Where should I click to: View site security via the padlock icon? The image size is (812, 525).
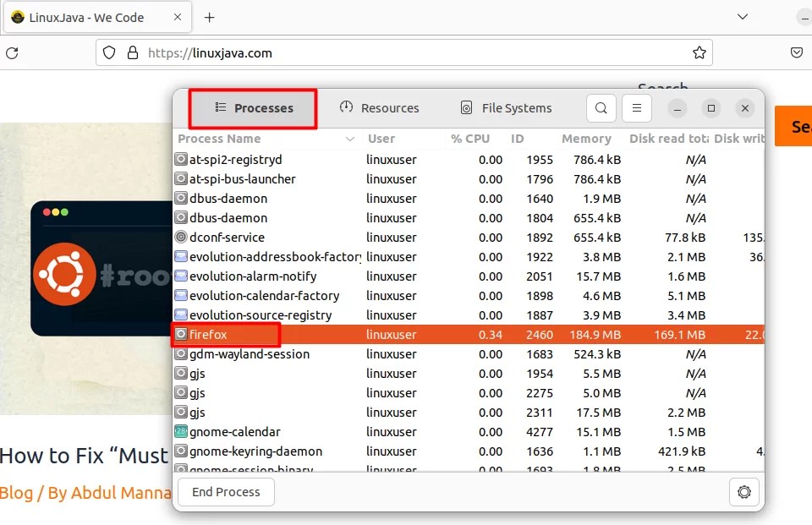tap(133, 52)
